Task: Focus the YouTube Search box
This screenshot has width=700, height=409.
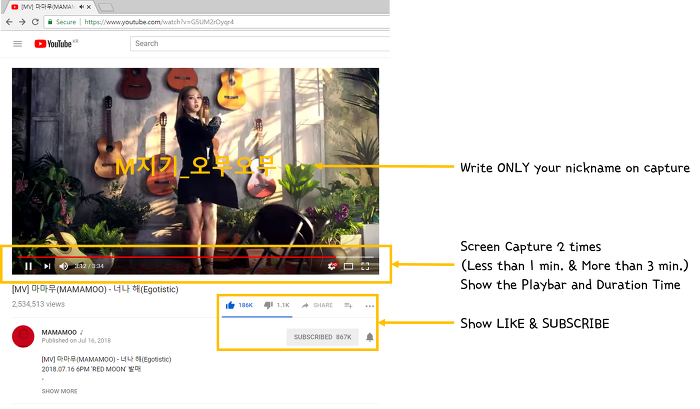Action: pos(260,43)
